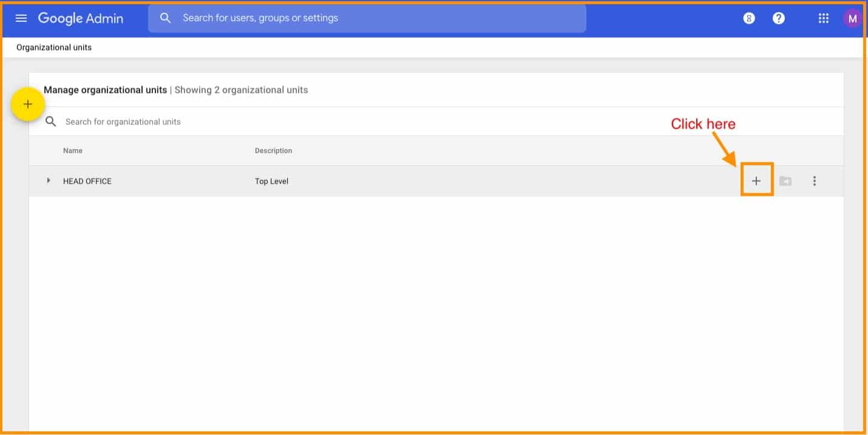This screenshot has height=435, width=868.
Task: Open the main hamburger menu
Action: point(21,18)
